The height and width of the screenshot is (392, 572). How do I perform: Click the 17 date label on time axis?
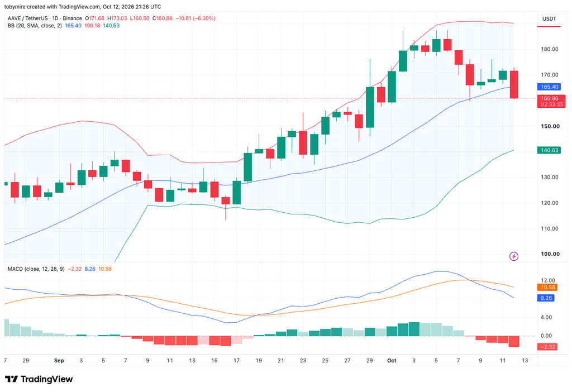(236, 361)
